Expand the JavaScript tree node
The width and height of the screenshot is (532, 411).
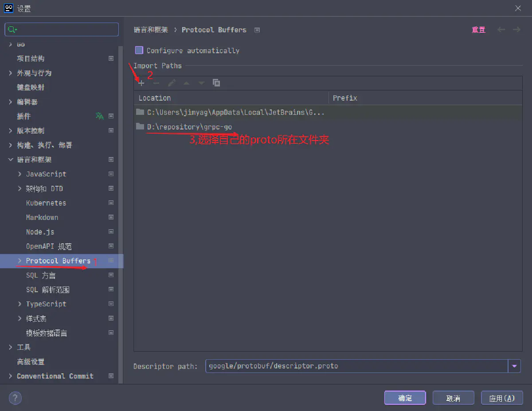point(20,174)
